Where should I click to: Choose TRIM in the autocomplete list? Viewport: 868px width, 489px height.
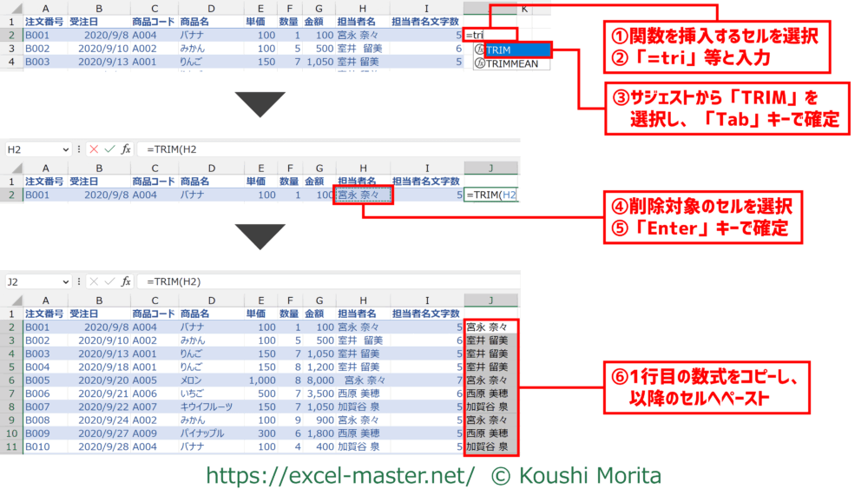[512, 50]
